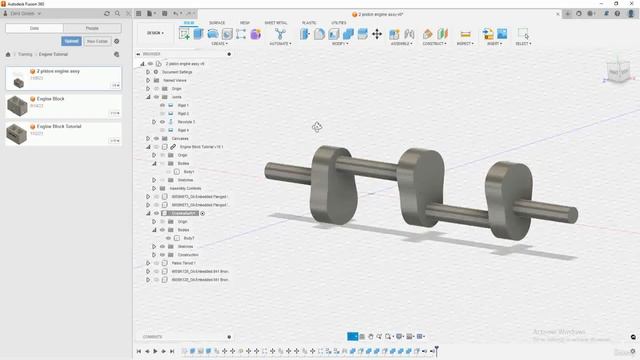This screenshot has height=360, width=640.
Task: Expand the Canvases folder
Action: click(148, 138)
